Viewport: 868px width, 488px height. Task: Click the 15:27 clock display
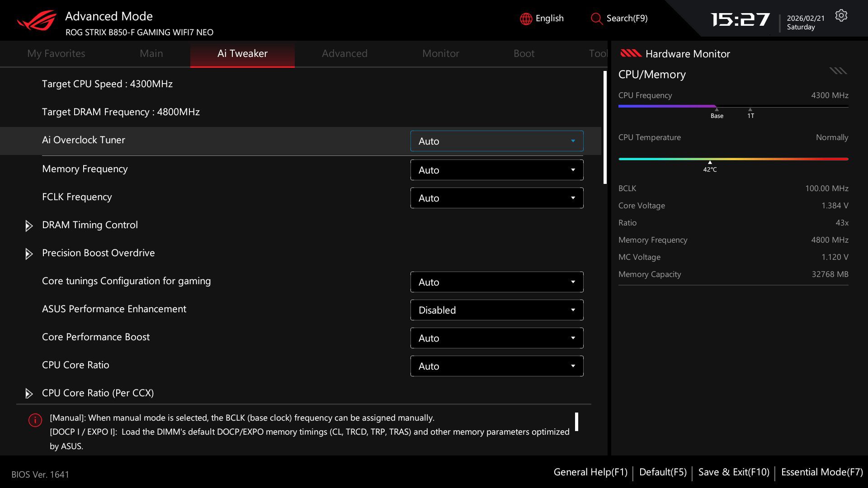[x=740, y=19]
